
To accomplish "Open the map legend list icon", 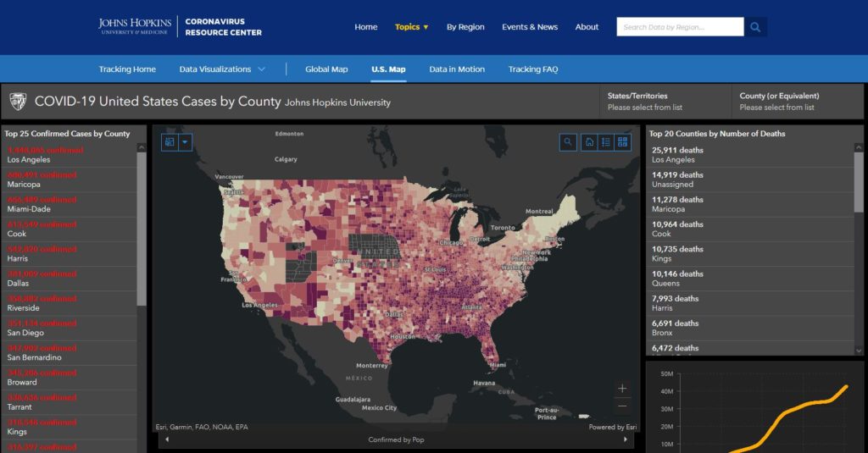I will (606, 142).
